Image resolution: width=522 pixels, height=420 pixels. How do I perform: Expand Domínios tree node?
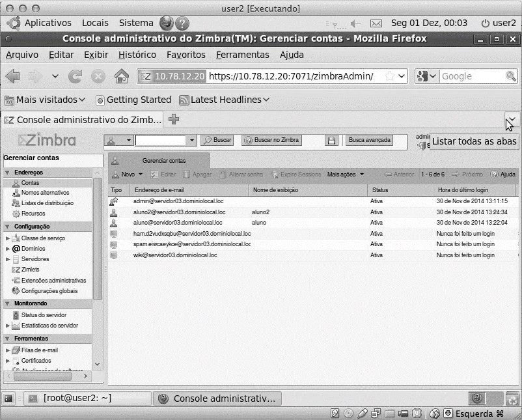pyautogui.click(x=8, y=249)
